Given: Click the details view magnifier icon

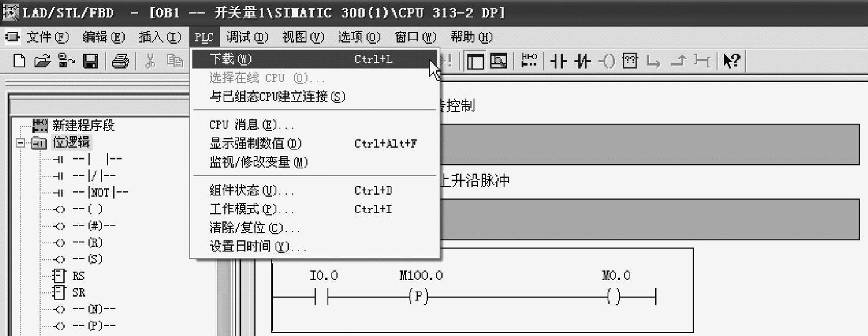Looking at the screenshot, I should 499,61.
